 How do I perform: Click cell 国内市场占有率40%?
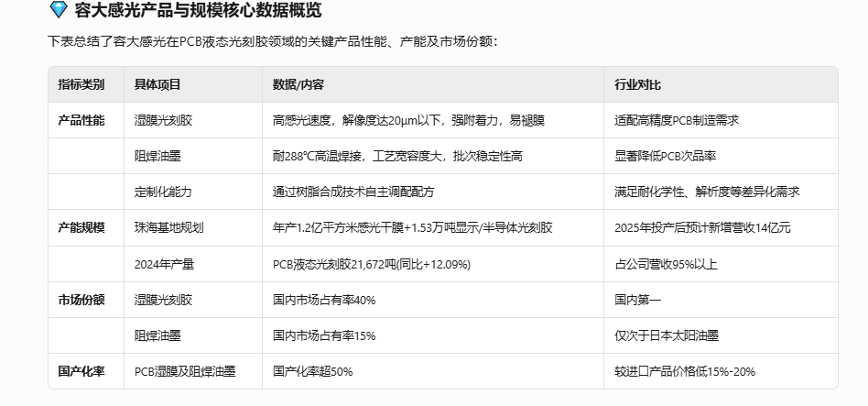[x=324, y=300]
